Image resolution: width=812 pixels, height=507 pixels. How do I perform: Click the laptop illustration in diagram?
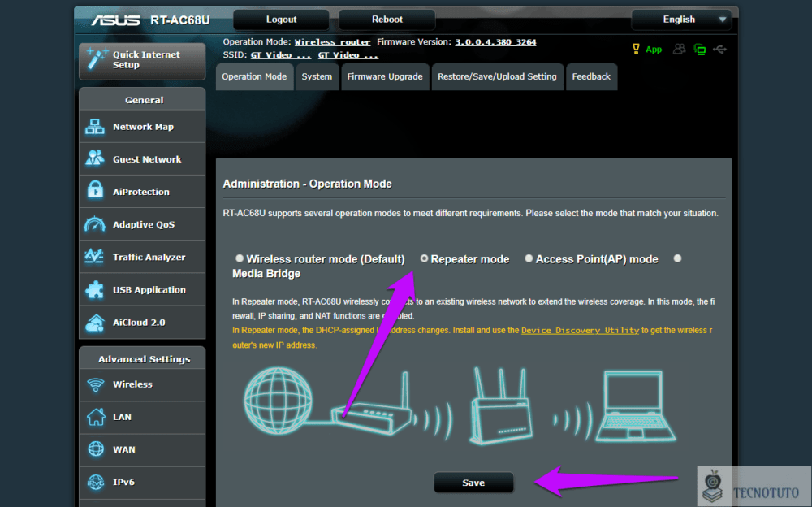pos(636,406)
